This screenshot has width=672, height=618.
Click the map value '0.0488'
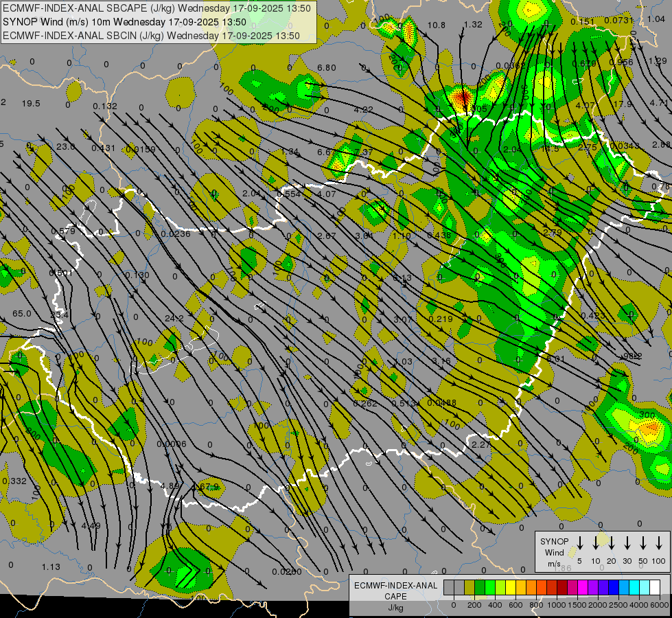click(x=442, y=402)
